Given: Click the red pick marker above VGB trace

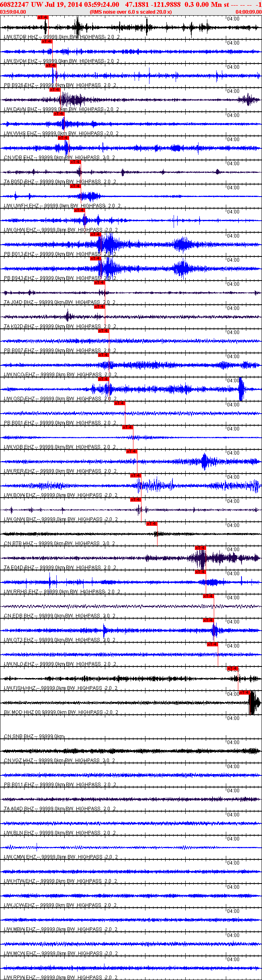Looking at the screenshot, I should pyautogui.click(x=127, y=427).
